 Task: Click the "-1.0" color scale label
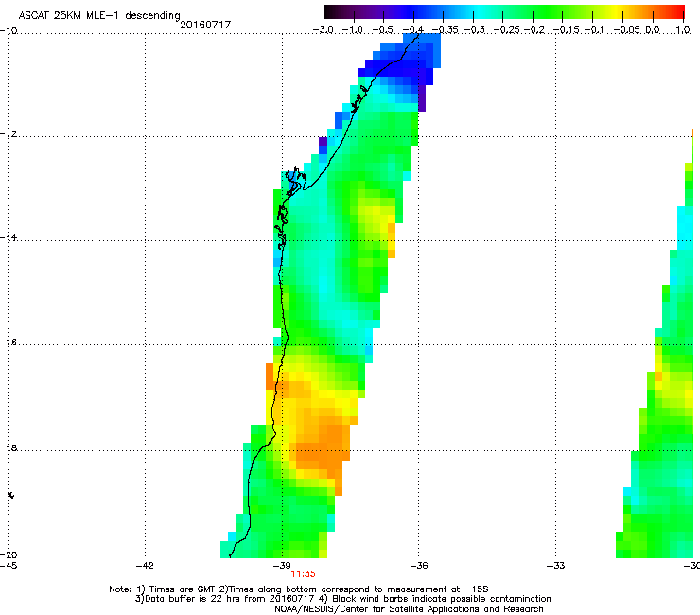click(x=353, y=30)
